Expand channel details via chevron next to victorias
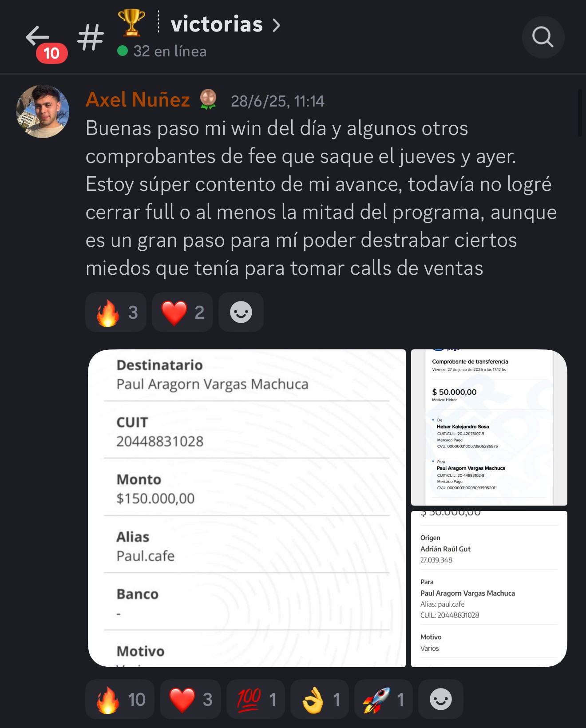Screen dimensions: 586x728 (276, 25)
